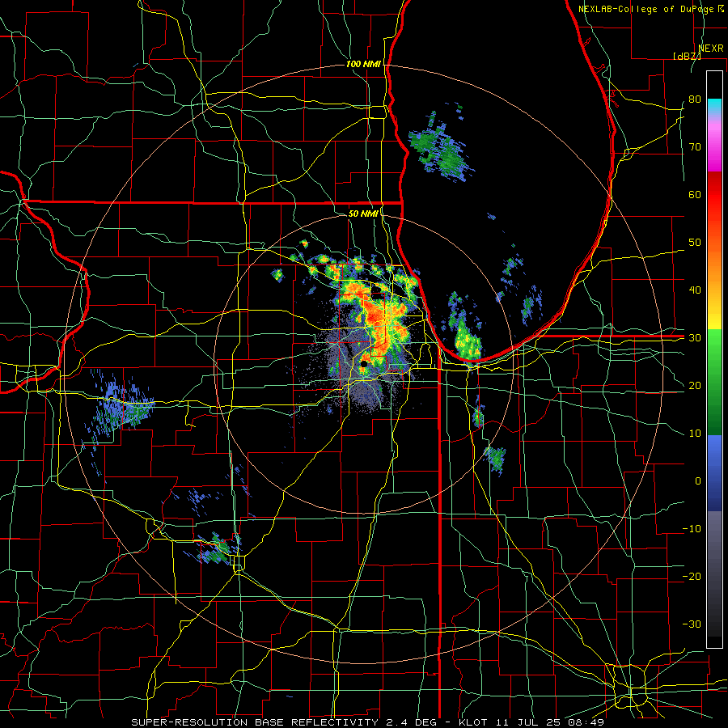Click the 80 value on dBZ scale

[x=695, y=99]
